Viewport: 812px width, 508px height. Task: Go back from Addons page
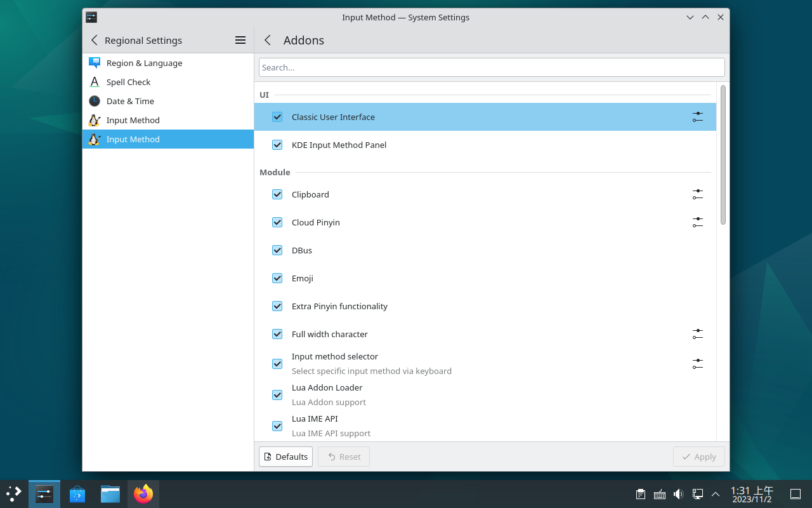click(x=268, y=40)
